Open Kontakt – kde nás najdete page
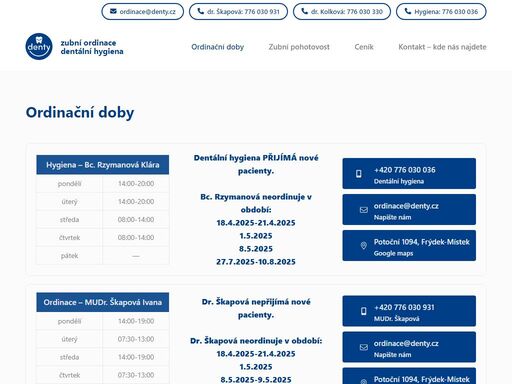 pos(442,47)
